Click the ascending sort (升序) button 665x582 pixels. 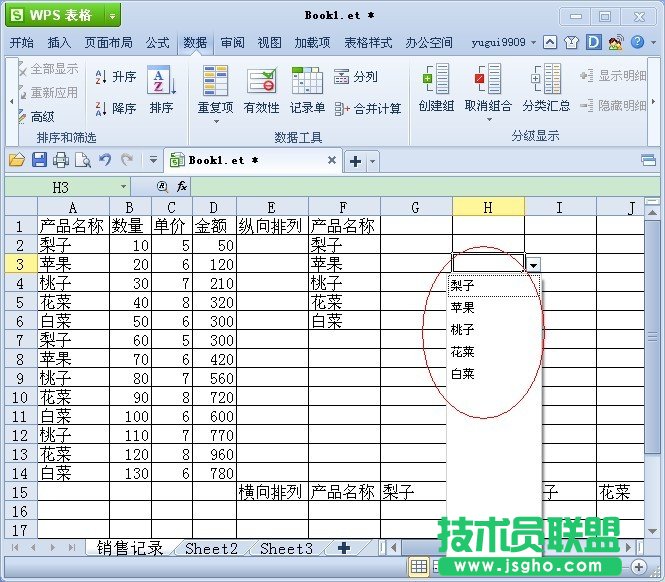click(115, 77)
